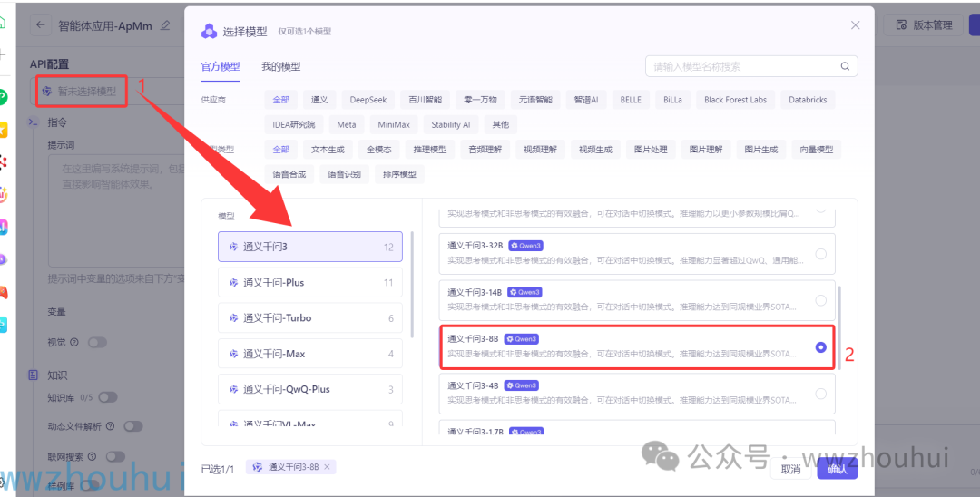Click the 提示词 system prompt text area

[x=117, y=210]
